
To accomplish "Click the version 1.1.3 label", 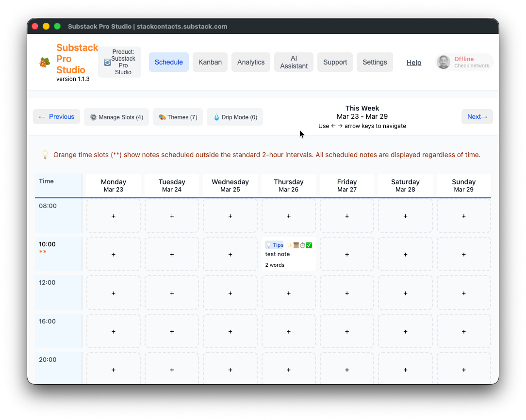I will coord(73,79).
